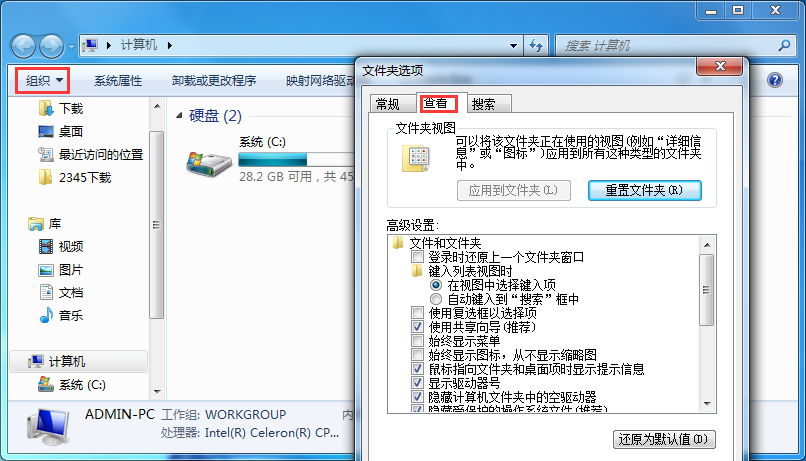Viewport: 806px width, 461px height.
Task: Switch to the 常规 tab
Action: coord(387,104)
